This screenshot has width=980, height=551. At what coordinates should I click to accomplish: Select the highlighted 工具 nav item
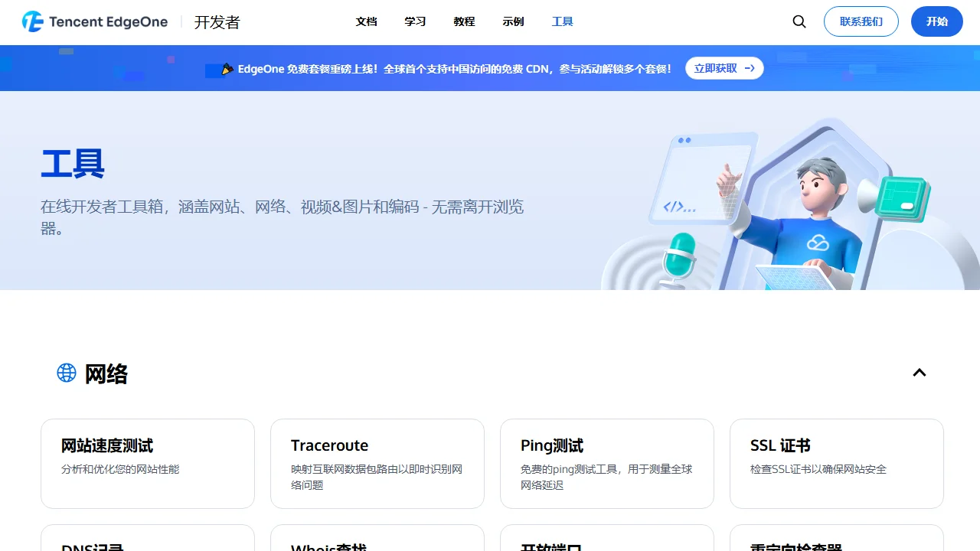click(x=562, y=21)
